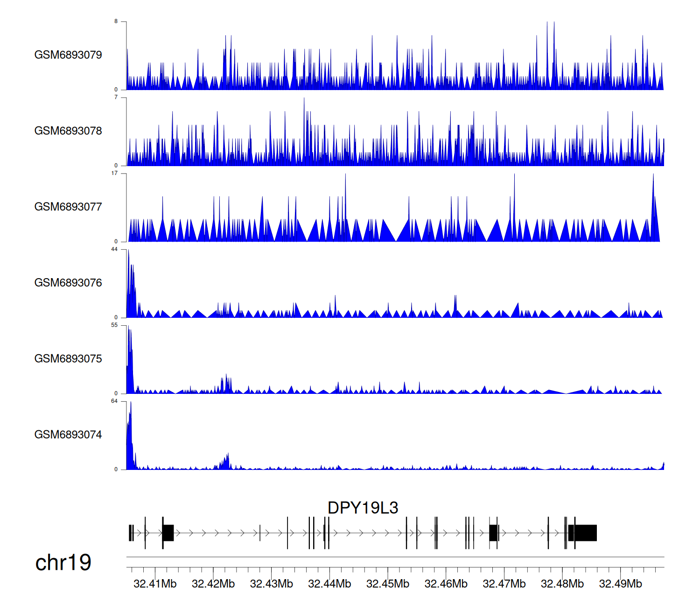Select the GSM6893078 track label
Screen dimensions: 700x616
68,131
